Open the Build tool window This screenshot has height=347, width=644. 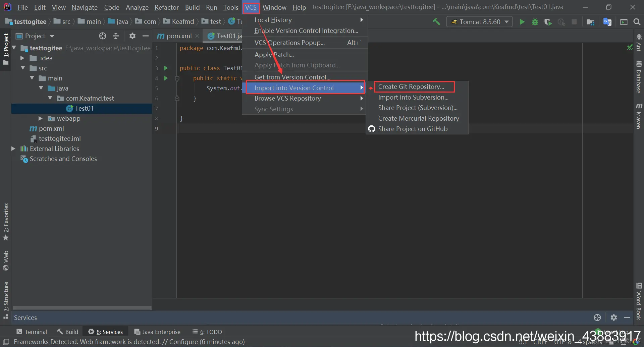pos(67,332)
